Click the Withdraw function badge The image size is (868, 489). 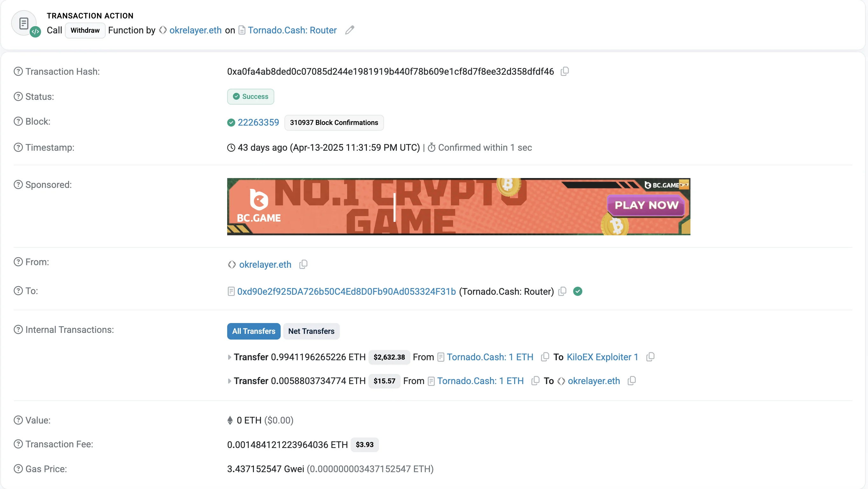point(85,30)
